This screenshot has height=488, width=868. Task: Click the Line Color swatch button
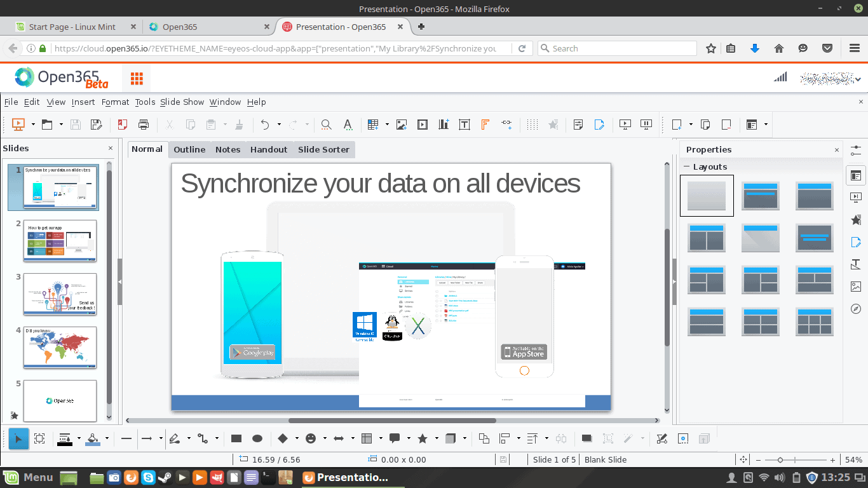[65, 438]
